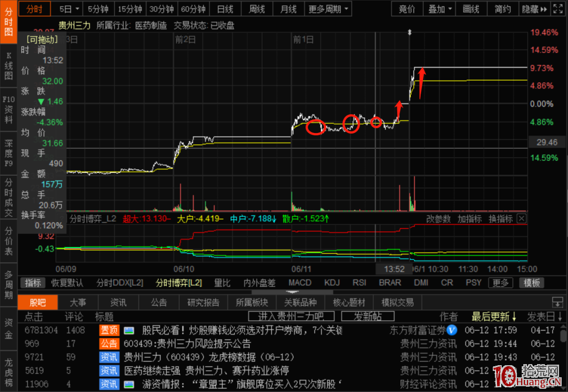This screenshot has width=568, height=392.
Task: Select the 分时博弈[L2] indicator
Action: click(x=179, y=283)
